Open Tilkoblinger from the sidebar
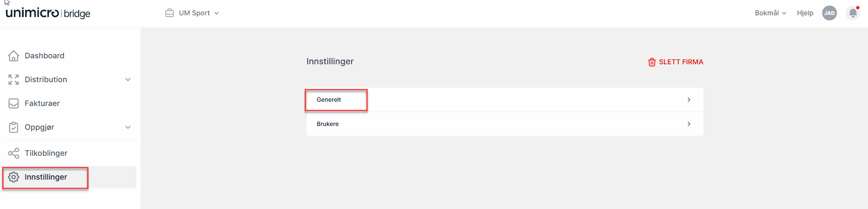Viewport: 868px width, 209px height. (x=46, y=153)
